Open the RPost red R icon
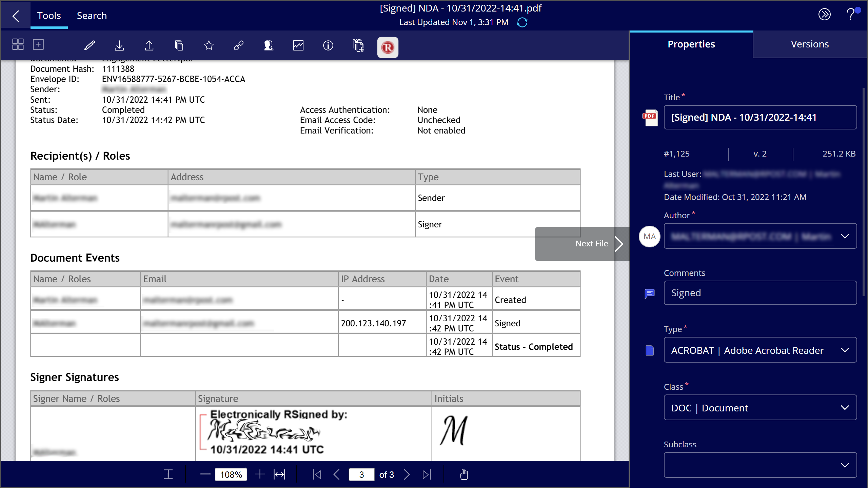This screenshot has height=488, width=868. pos(388,47)
